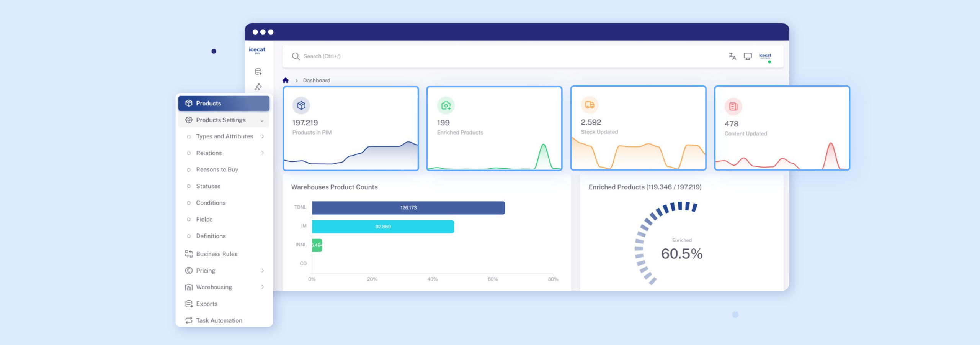
Task: Open the Task Automation menu item
Action: [x=219, y=320]
